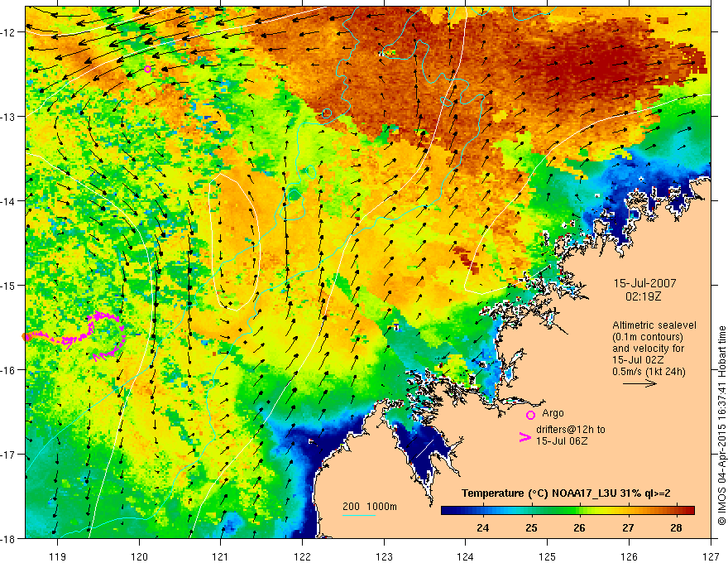Viewport: 728px width, 563px height.
Task: Click the longitude axis label 120
Action: (x=139, y=556)
